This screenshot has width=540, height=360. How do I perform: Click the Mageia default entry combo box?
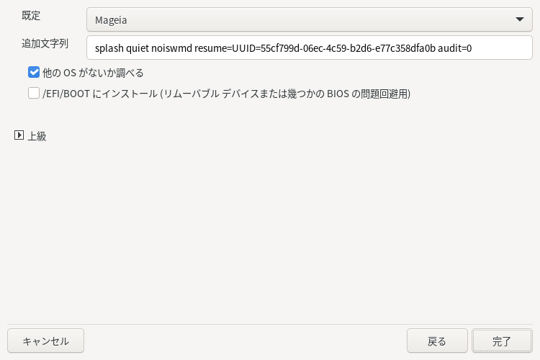pos(309,20)
